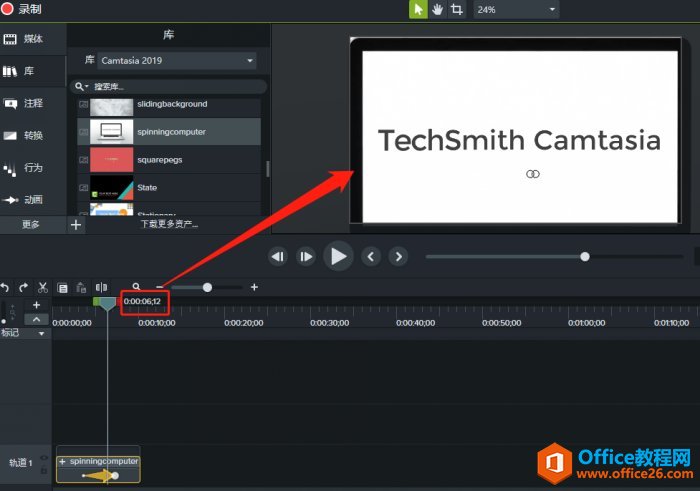Click the preview playback progress slider handle
Viewport: 700px width, 491px height.
585,257
